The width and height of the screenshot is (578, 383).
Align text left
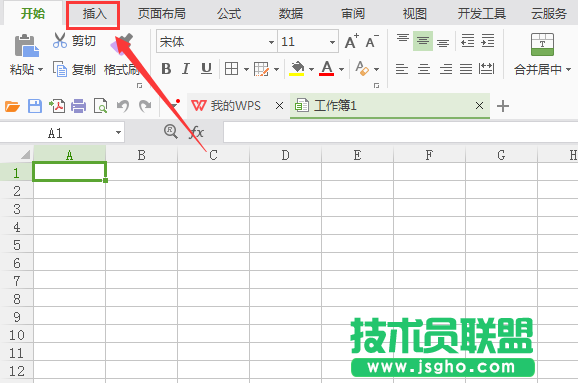[402, 69]
